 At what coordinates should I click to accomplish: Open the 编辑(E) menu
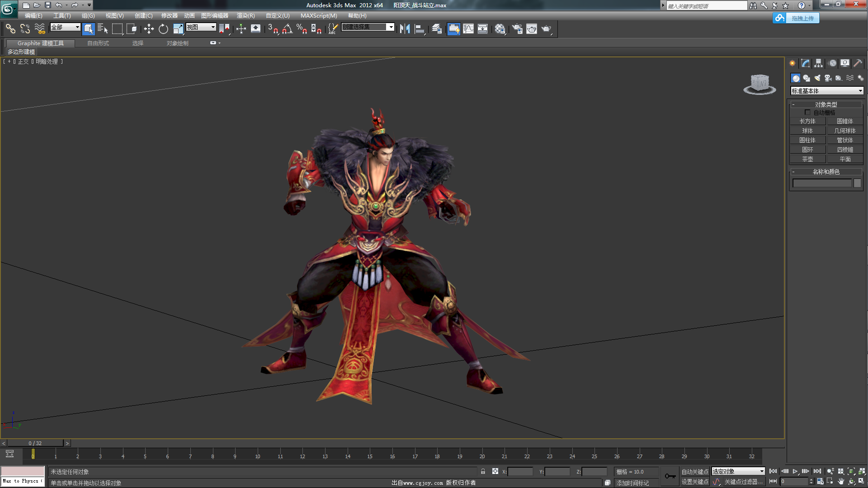33,16
